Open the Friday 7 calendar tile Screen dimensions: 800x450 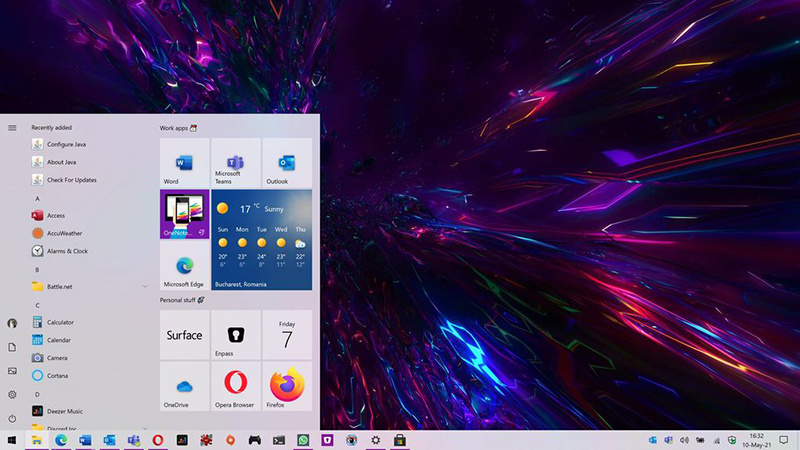(x=287, y=335)
